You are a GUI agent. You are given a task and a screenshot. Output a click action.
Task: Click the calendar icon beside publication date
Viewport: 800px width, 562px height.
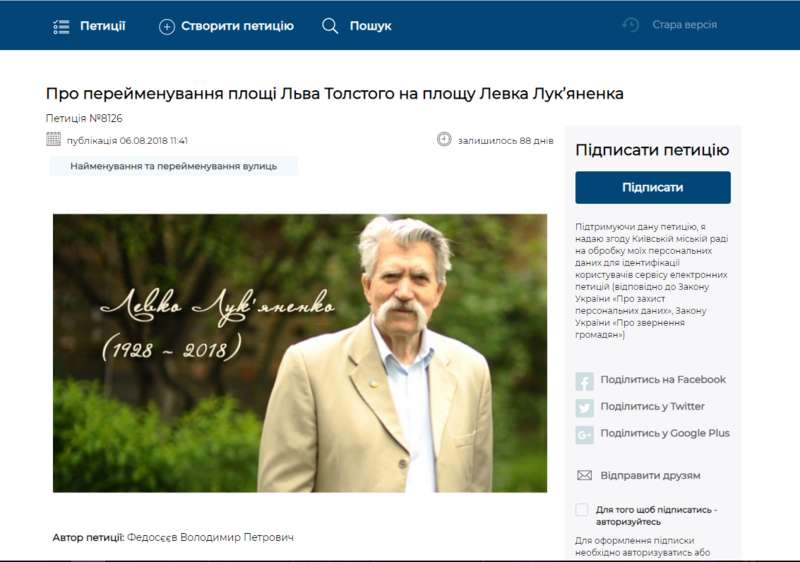pos(54,139)
